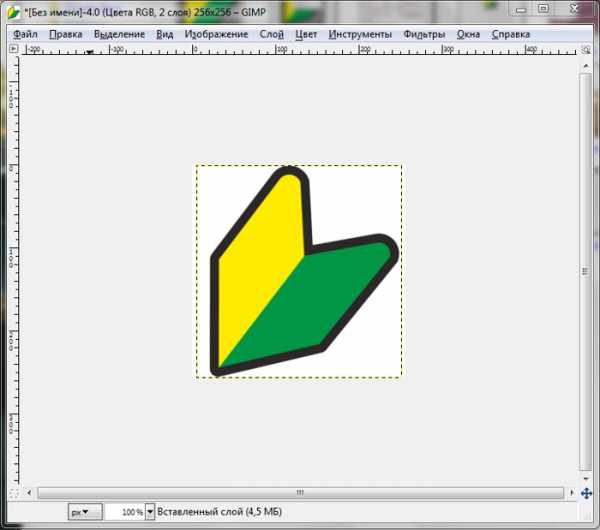Click the vertical scrollbar thumb
The width and height of the screenshot is (600, 530).
click(x=585, y=272)
